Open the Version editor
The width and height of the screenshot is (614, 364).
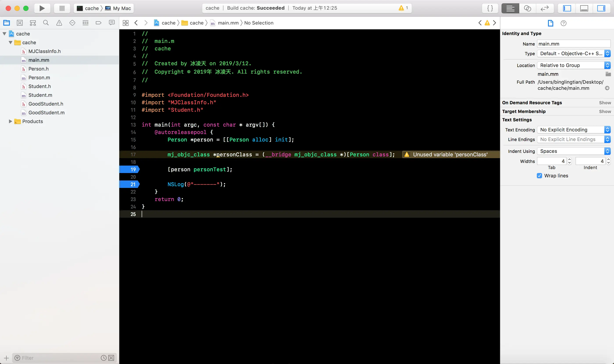tap(544, 8)
